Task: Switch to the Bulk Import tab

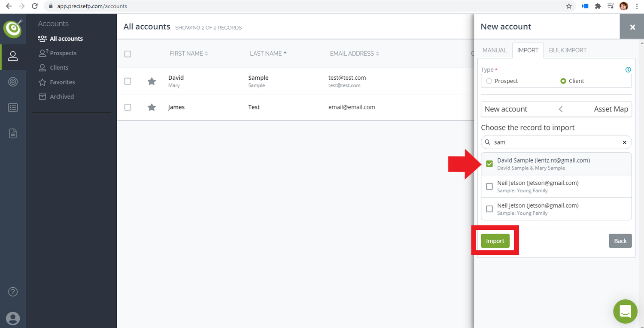Action: (x=568, y=50)
